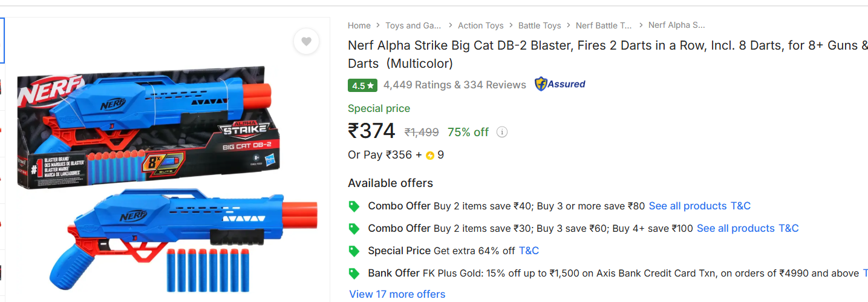Open 4,449 Ratings & 334 Reviews

[454, 85]
